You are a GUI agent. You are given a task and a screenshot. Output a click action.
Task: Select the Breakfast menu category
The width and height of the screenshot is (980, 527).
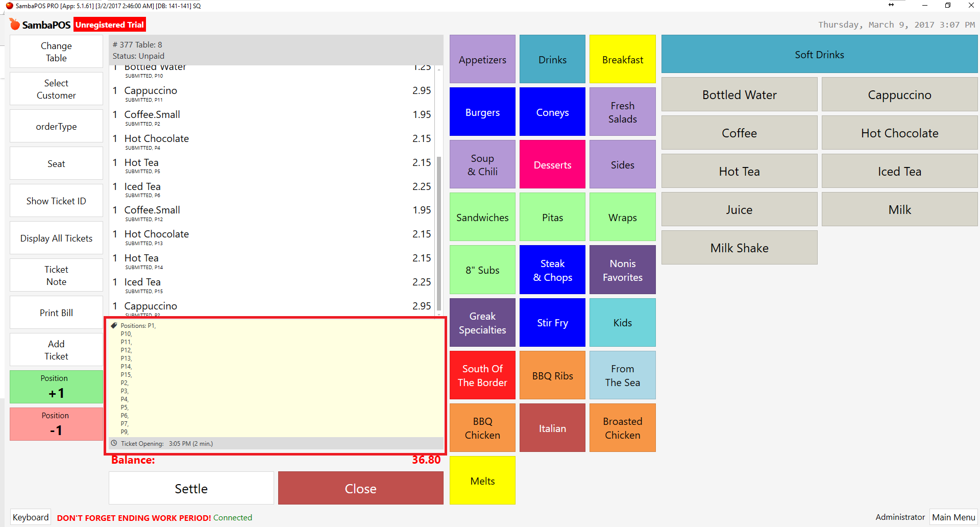622,59
